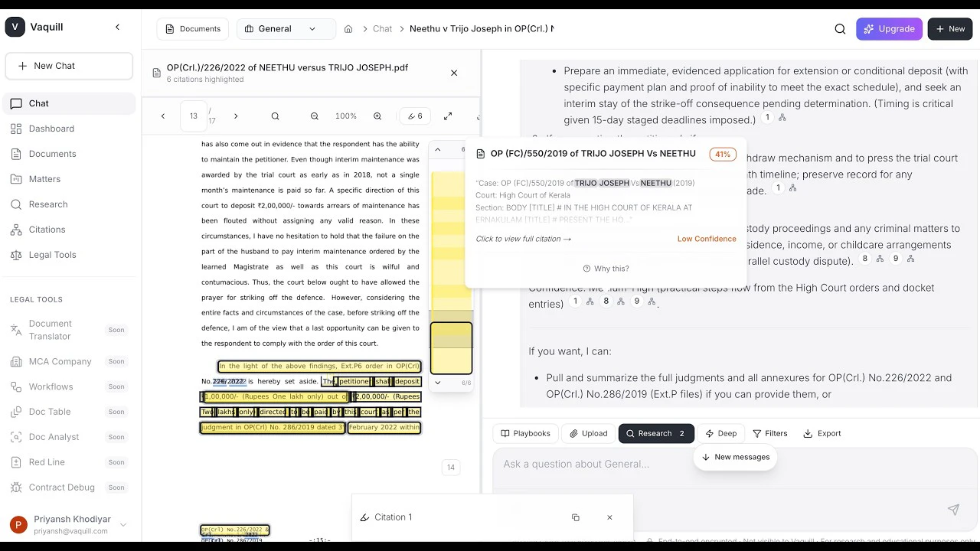The width and height of the screenshot is (980, 551).
Task: Click the Why this? help link
Action: point(606,269)
